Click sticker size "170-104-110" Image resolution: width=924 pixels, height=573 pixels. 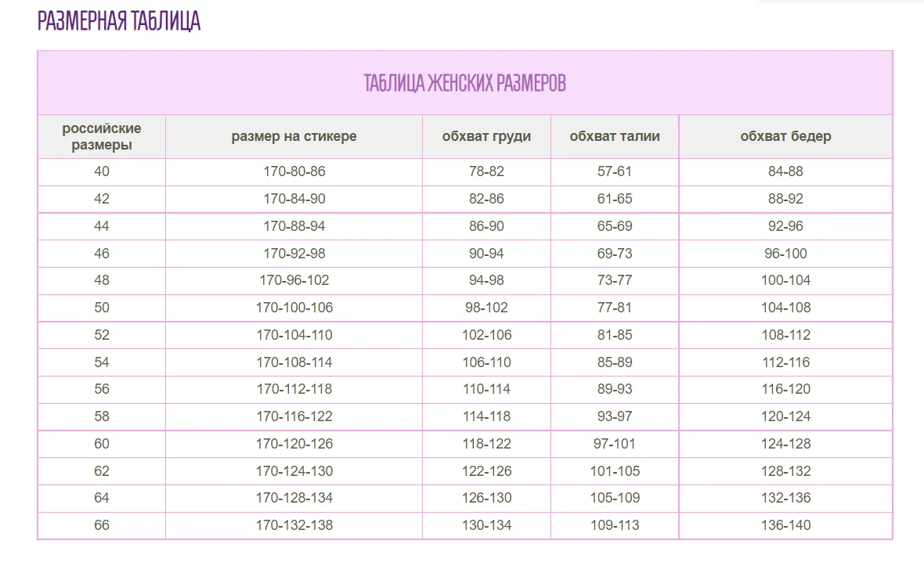[294, 335]
